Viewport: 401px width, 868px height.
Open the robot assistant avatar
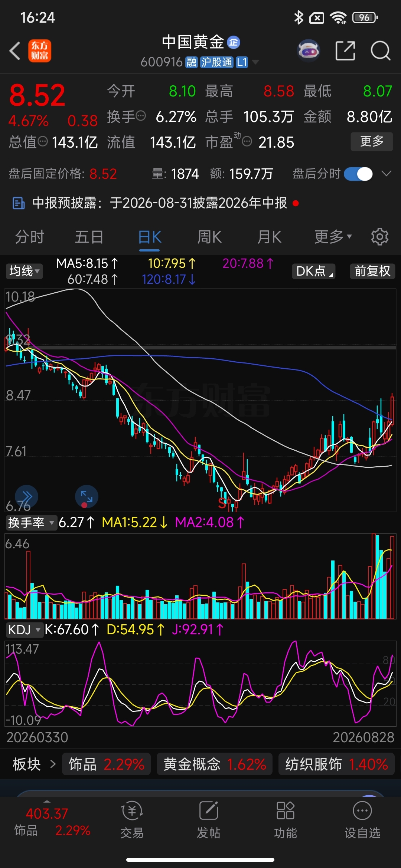[309, 50]
